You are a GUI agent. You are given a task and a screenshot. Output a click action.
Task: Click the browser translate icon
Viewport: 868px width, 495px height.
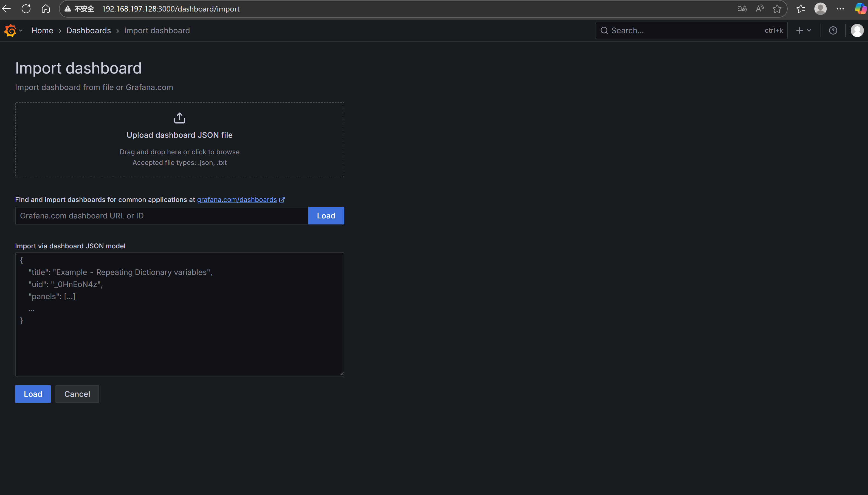[x=742, y=9]
